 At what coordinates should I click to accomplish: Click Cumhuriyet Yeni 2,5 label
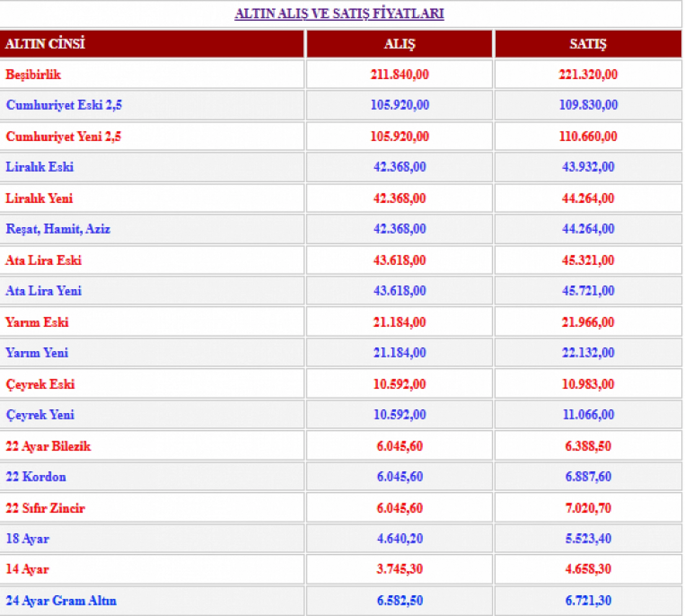click(x=64, y=136)
